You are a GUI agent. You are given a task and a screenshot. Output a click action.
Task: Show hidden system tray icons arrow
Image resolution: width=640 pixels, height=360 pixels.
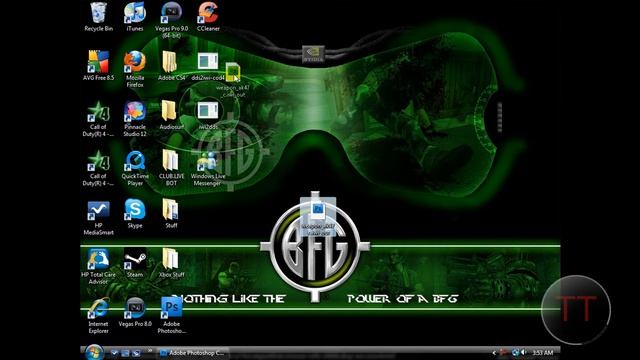tap(494, 353)
